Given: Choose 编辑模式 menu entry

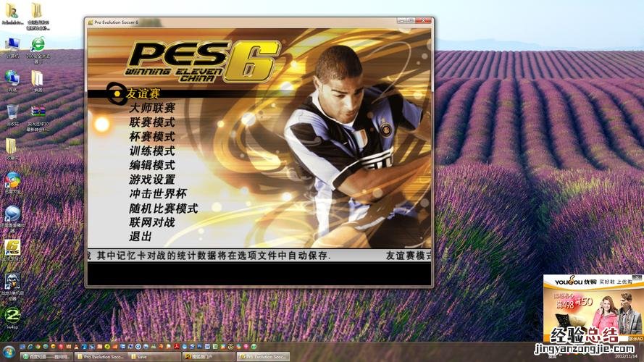Looking at the screenshot, I should point(152,165).
